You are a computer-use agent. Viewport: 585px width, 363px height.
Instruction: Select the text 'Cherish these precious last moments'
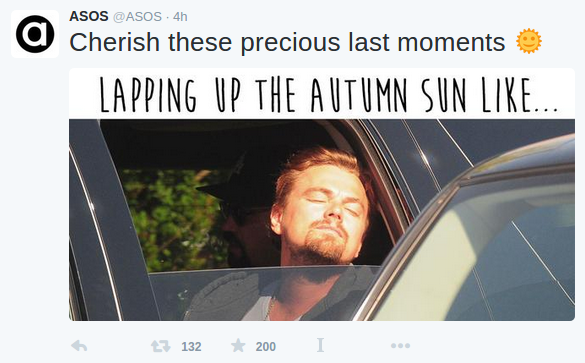(287, 42)
